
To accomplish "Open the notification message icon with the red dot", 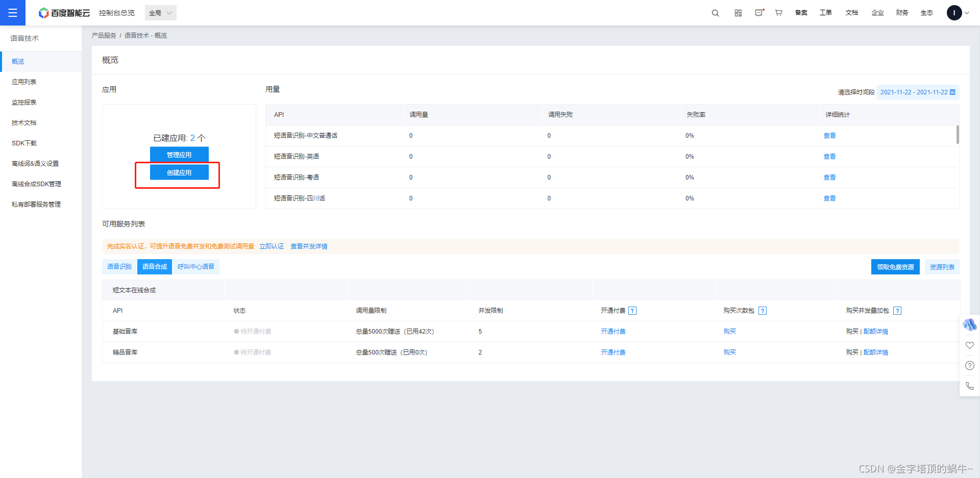I will (759, 13).
